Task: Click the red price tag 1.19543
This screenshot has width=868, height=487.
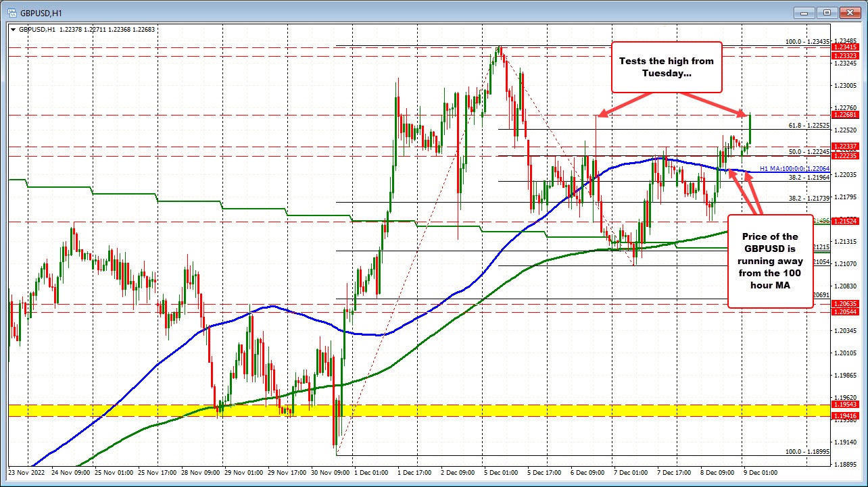Action: point(846,405)
